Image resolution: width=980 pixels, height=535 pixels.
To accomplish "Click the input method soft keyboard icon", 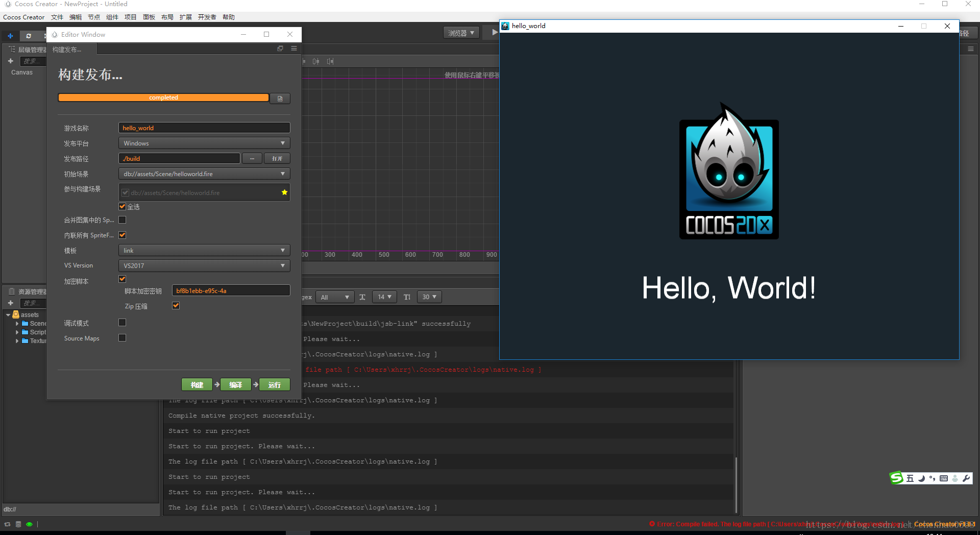I will 944,478.
